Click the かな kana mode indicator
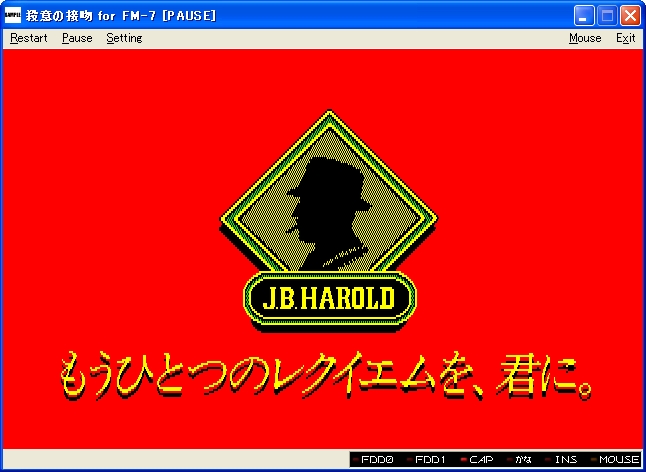Image resolution: width=646 pixels, height=472 pixels. (x=523, y=460)
